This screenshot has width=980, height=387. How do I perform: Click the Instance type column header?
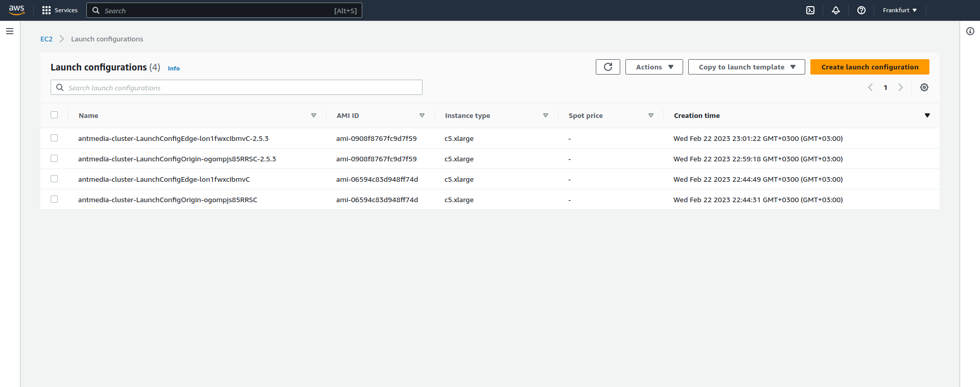468,115
